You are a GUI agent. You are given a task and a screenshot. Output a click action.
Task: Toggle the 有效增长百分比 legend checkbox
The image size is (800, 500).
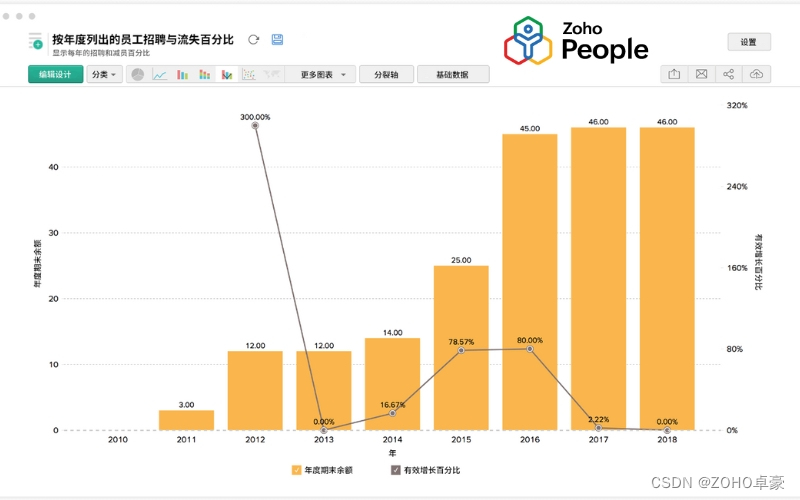pos(395,470)
